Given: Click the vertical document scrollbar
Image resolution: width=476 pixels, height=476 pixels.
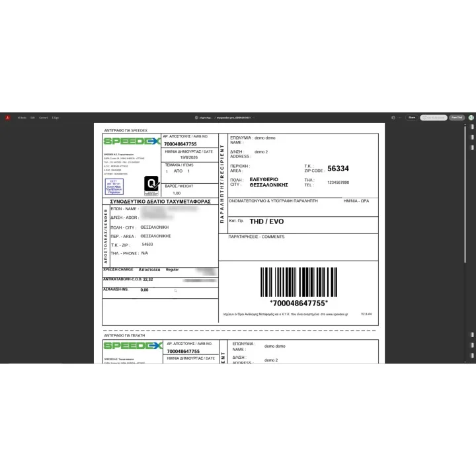Looking at the screenshot, I should [465, 194].
